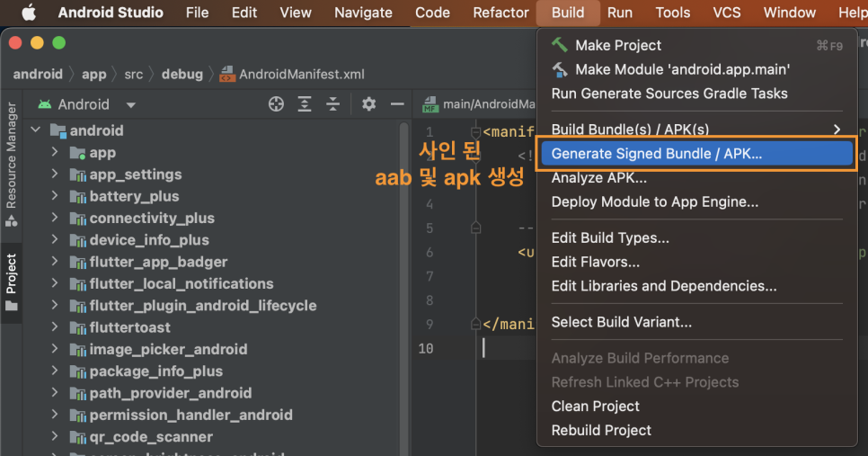Select Analyze APK... menu entry
The width and height of the screenshot is (868, 456).
697,178
